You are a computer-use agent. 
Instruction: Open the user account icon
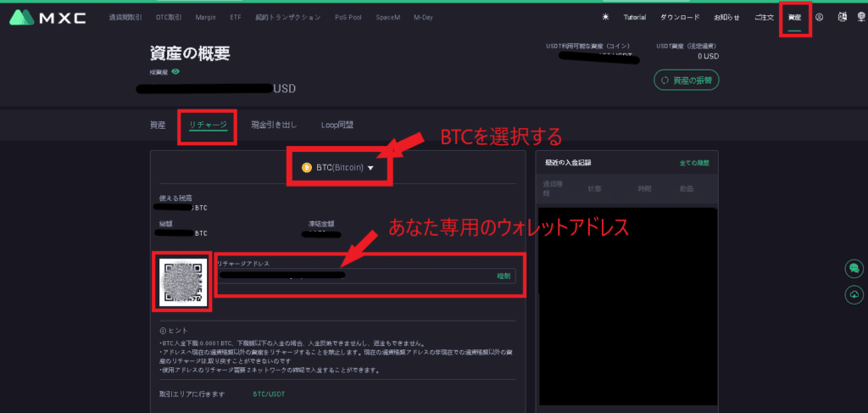click(820, 17)
